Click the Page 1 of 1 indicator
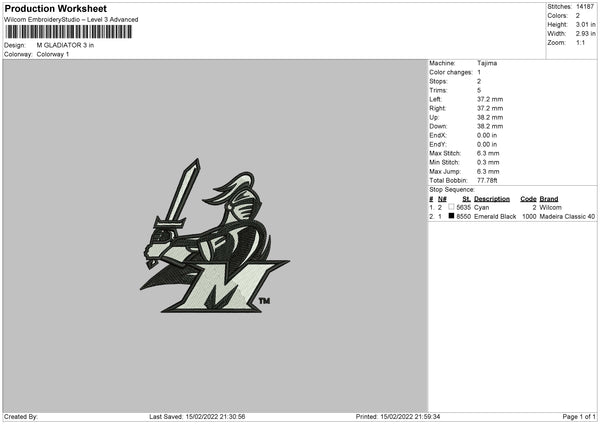 579,417
